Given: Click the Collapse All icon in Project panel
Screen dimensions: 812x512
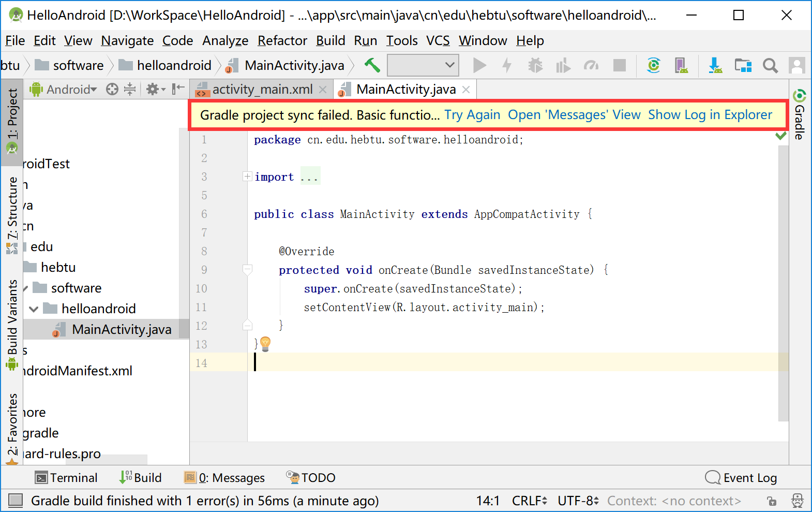Looking at the screenshot, I should coord(130,89).
